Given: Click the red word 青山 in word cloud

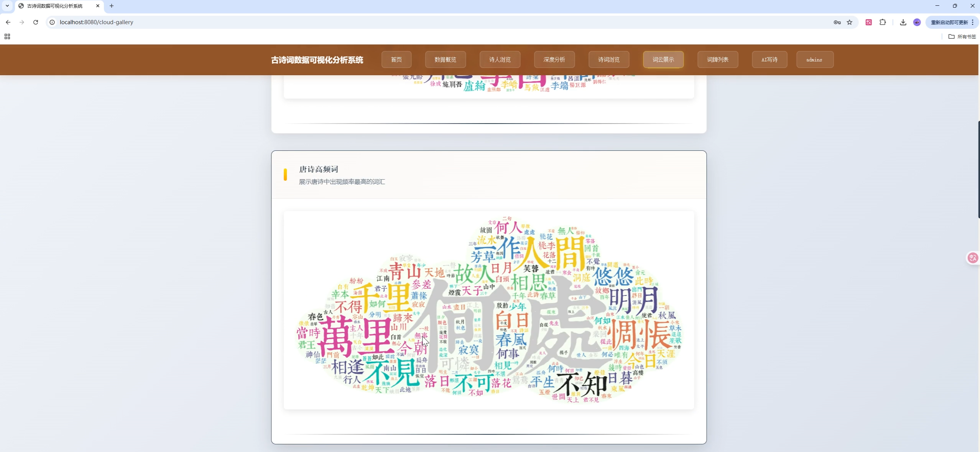Looking at the screenshot, I should tap(404, 272).
